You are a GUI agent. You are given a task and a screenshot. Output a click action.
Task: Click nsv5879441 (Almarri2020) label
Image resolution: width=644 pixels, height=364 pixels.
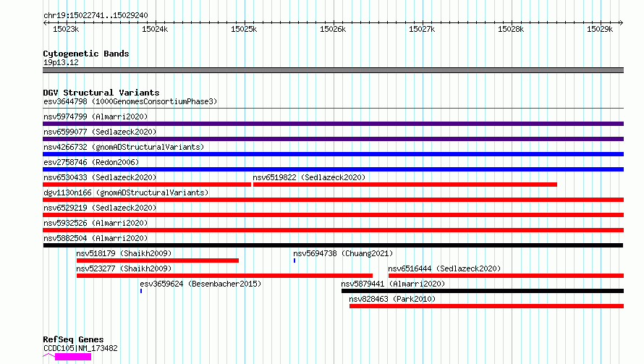pyautogui.click(x=393, y=284)
